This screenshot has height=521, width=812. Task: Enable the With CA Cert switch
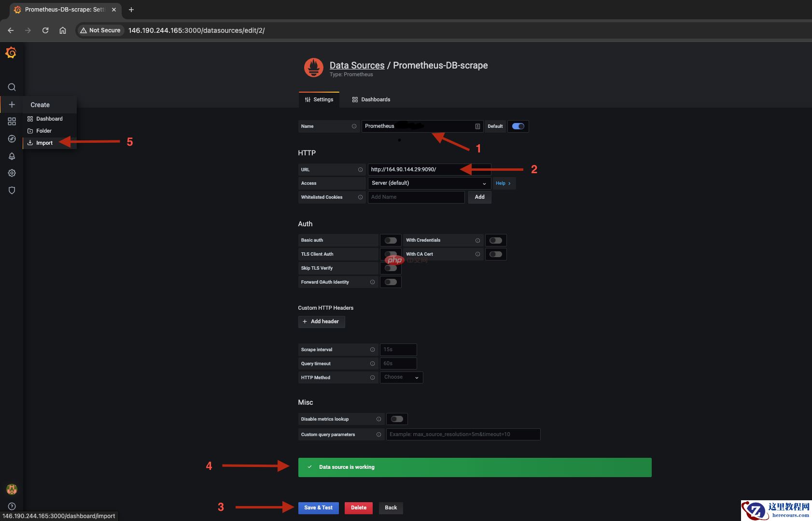tap(496, 254)
